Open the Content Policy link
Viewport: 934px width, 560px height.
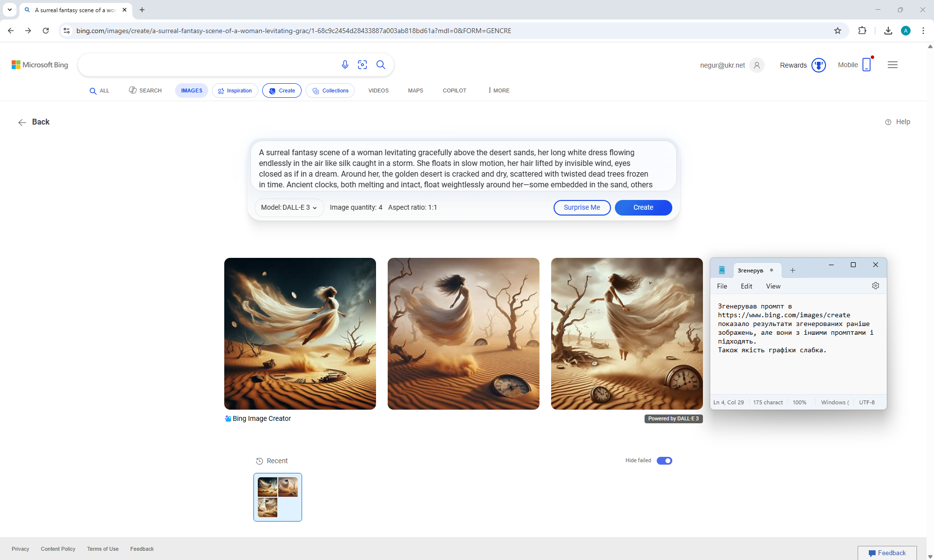58,549
